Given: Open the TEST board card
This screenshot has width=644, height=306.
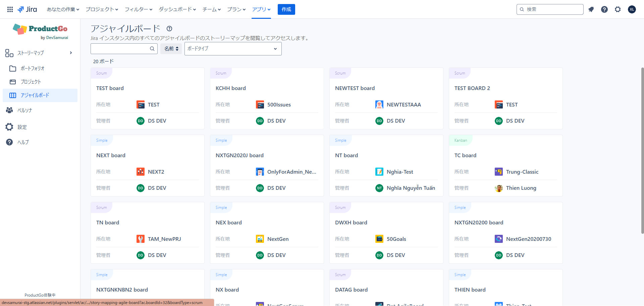Looking at the screenshot, I should point(110,88).
